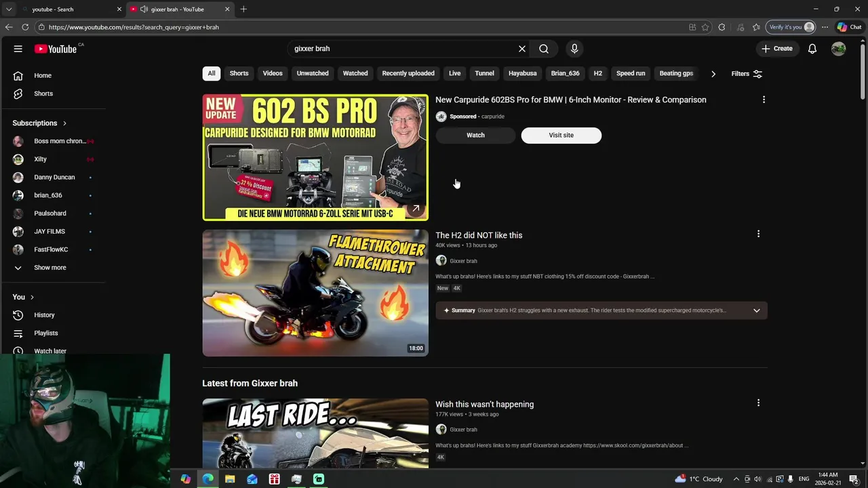Image resolution: width=868 pixels, height=488 pixels.
Task: Select the Brian_636 filter chip
Action: (565, 73)
